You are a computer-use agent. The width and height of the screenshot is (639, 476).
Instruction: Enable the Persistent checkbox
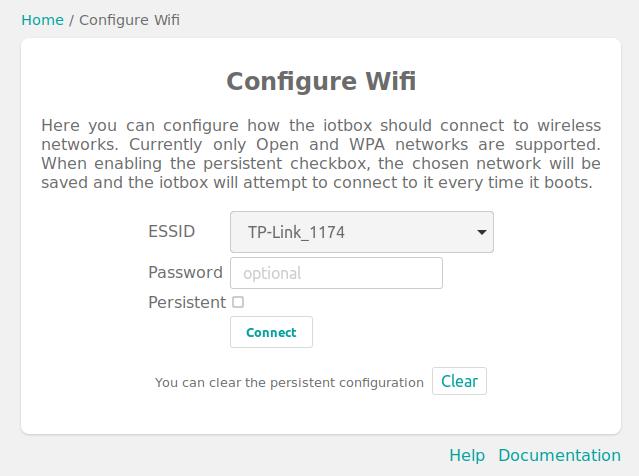(238, 302)
